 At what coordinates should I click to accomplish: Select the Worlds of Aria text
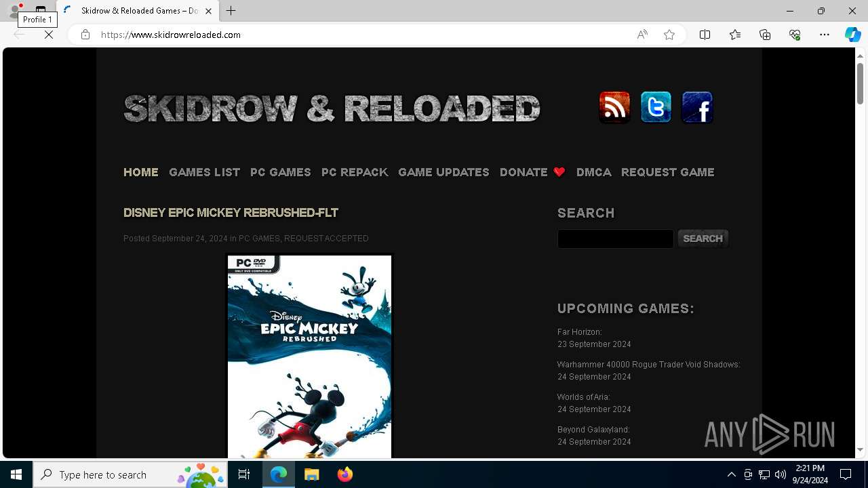[584, 397]
